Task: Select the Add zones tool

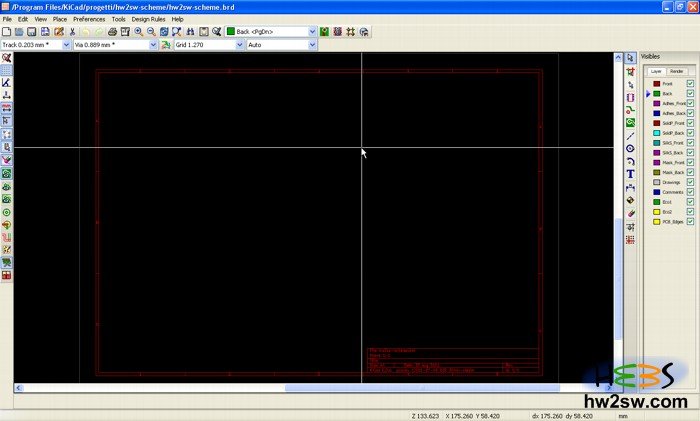Action: [630, 122]
